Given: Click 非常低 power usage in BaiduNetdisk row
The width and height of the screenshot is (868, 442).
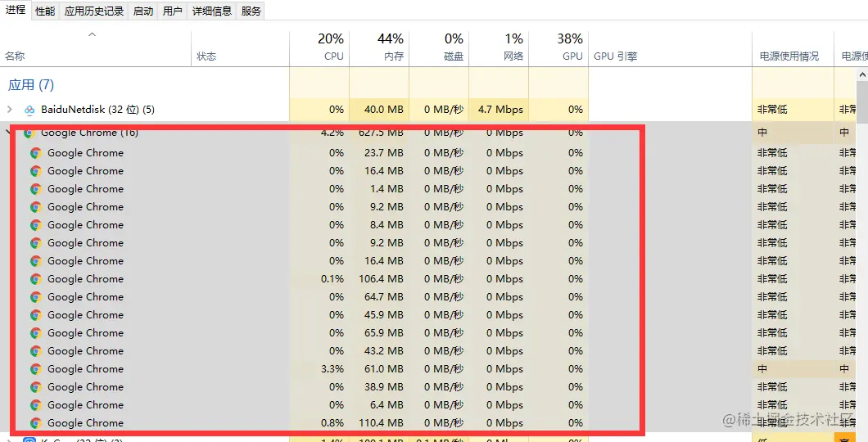Looking at the screenshot, I should [x=772, y=110].
